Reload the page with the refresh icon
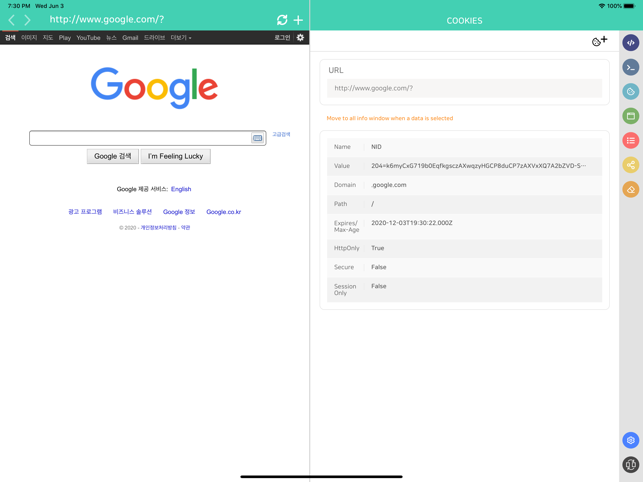Screen dimensions: 643x482 282,20
